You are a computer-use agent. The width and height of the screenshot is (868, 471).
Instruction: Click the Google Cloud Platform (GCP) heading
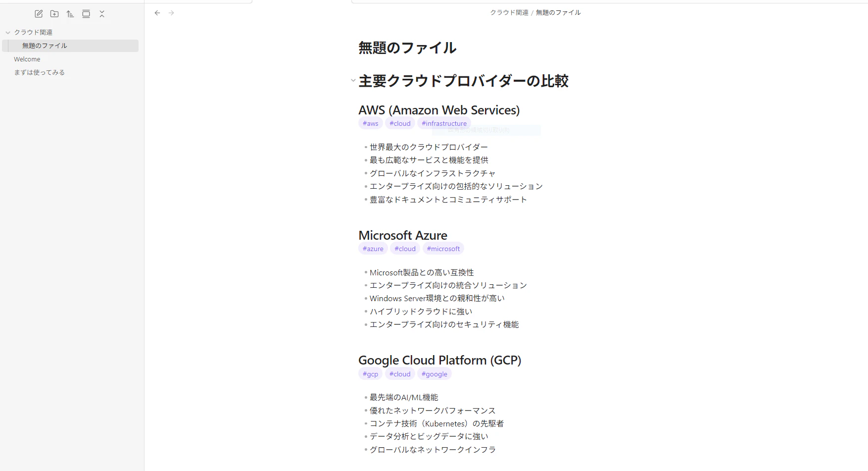pyautogui.click(x=440, y=360)
